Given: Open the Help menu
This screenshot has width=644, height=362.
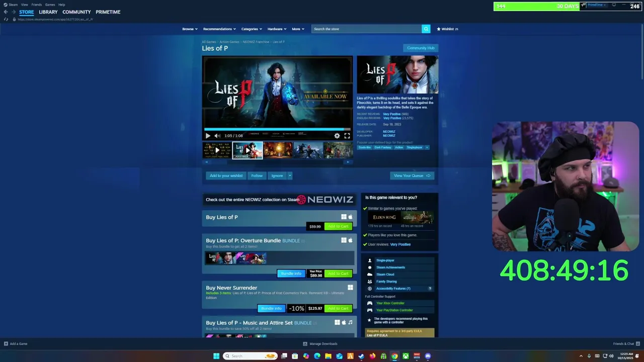Looking at the screenshot, I should pos(62,5).
